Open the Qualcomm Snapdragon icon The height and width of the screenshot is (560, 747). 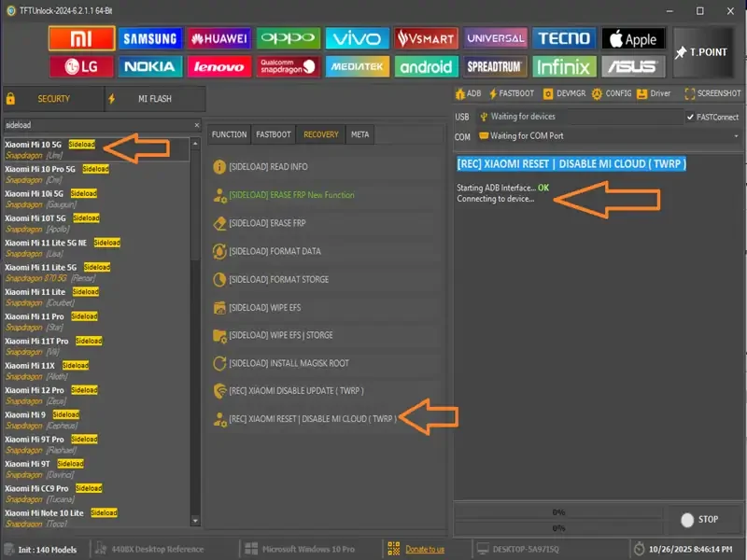pos(288,67)
